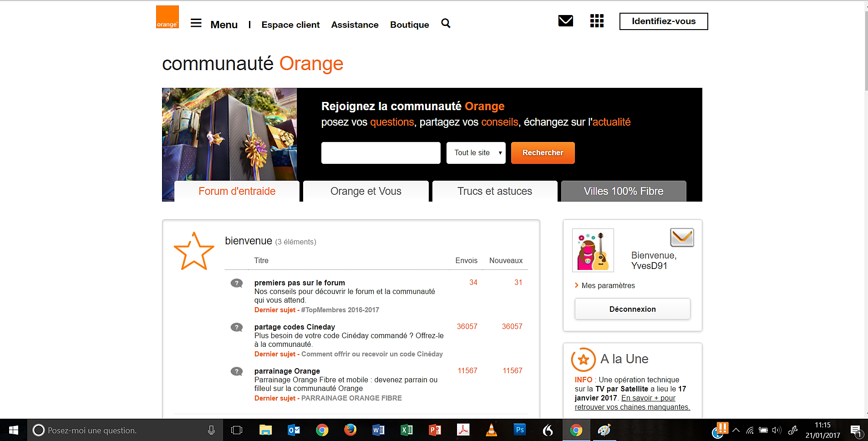
Task: Launch Word from the taskbar
Action: tap(378, 430)
